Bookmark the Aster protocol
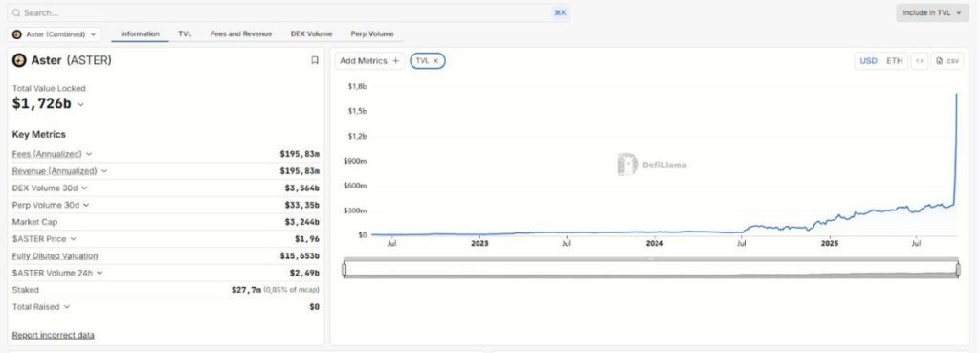This screenshot has height=353, width=980. click(314, 60)
